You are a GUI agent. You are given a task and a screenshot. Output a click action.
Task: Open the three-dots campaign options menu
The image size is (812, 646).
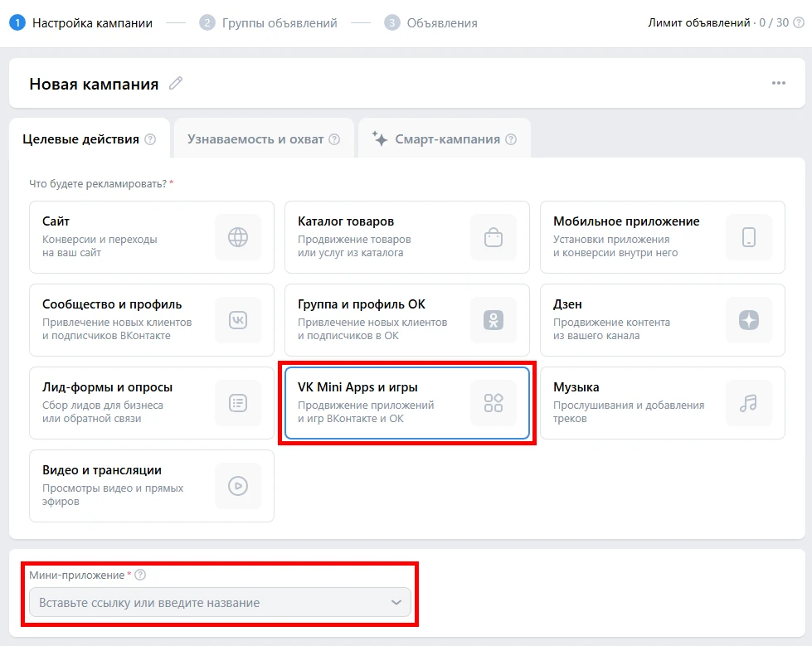(778, 83)
